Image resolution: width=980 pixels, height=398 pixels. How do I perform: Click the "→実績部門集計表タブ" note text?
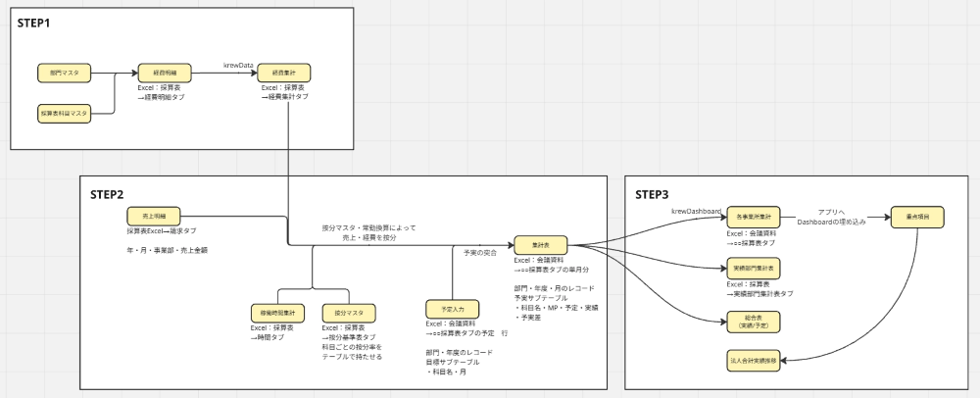[x=760, y=293]
